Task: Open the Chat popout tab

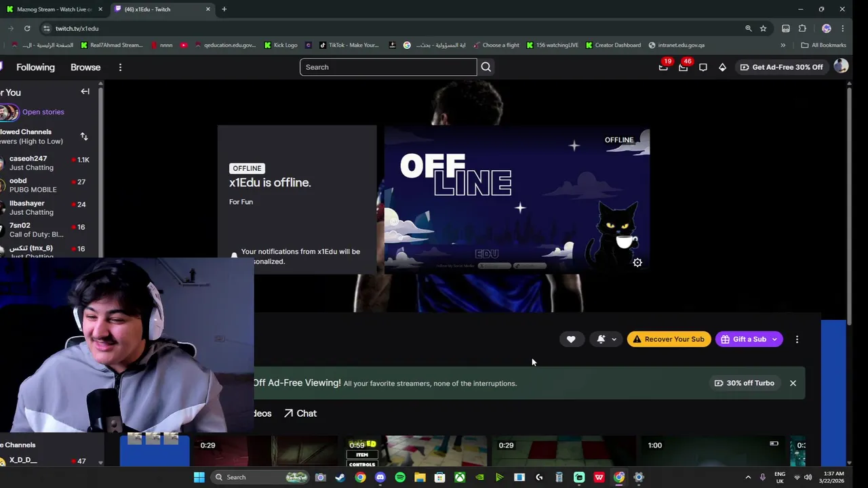Action: click(x=300, y=413)
